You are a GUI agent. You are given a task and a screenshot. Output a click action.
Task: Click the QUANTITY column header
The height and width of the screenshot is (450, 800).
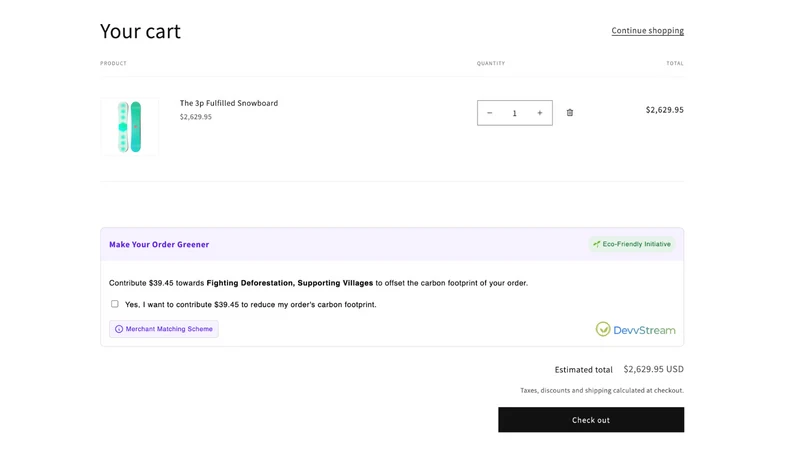tap(491, 63)
